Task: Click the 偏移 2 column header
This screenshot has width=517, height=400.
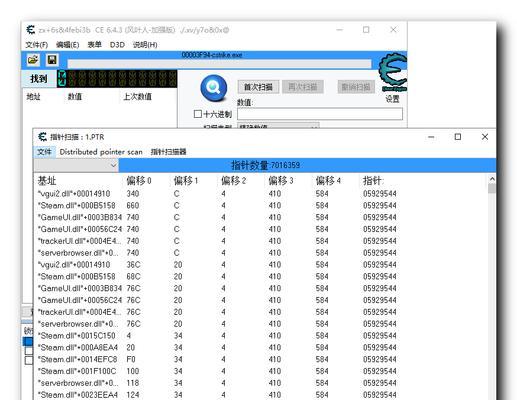Action: click(234, 181)
